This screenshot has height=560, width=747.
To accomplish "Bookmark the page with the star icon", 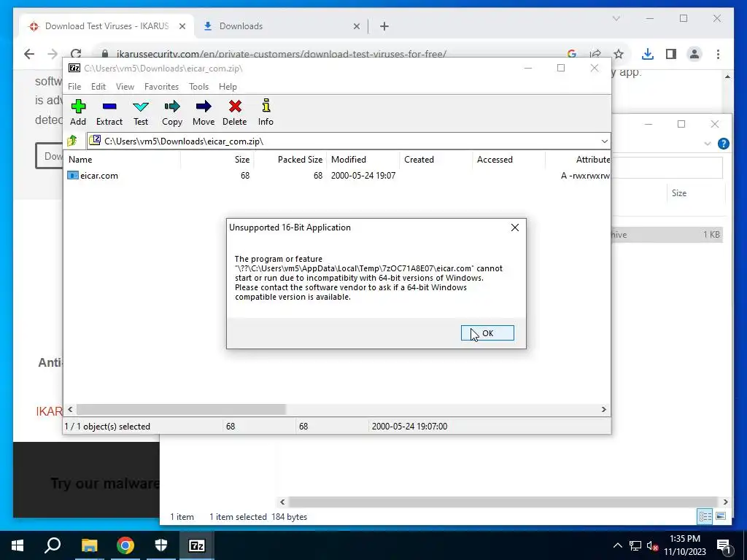I will (x=619, y=54).
